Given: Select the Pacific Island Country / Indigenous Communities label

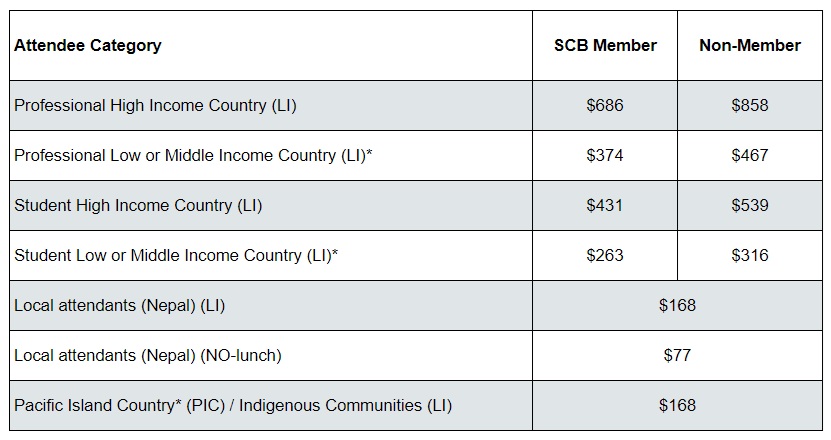Looking at the screenshot, I should pyautogui.click(x=233, y=406).
